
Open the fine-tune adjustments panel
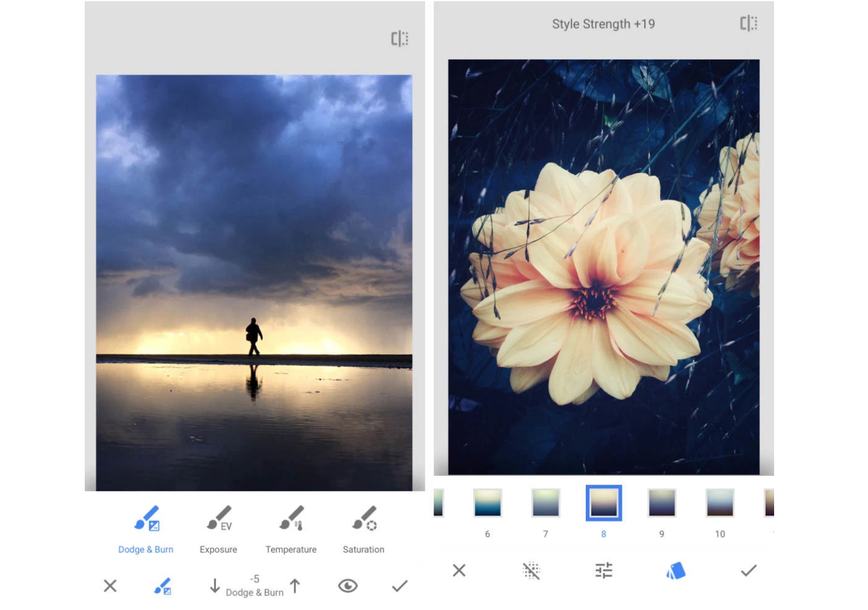(603, 572)
